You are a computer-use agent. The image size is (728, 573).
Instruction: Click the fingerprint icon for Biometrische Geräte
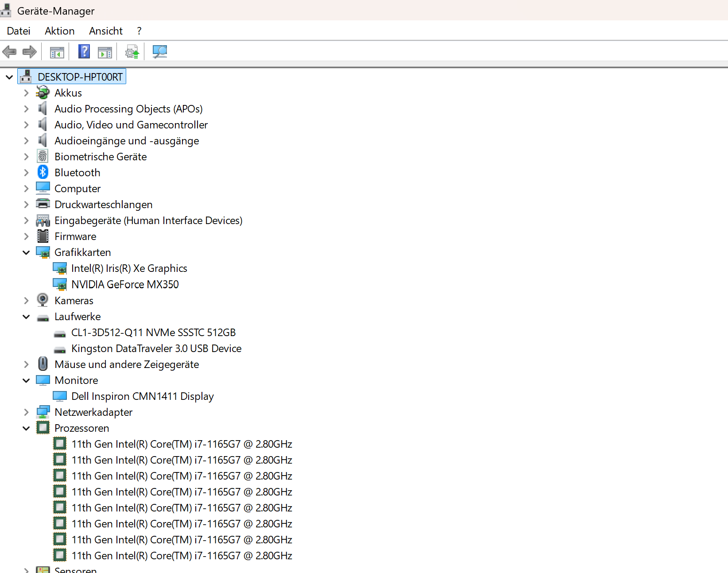point(43,156)
